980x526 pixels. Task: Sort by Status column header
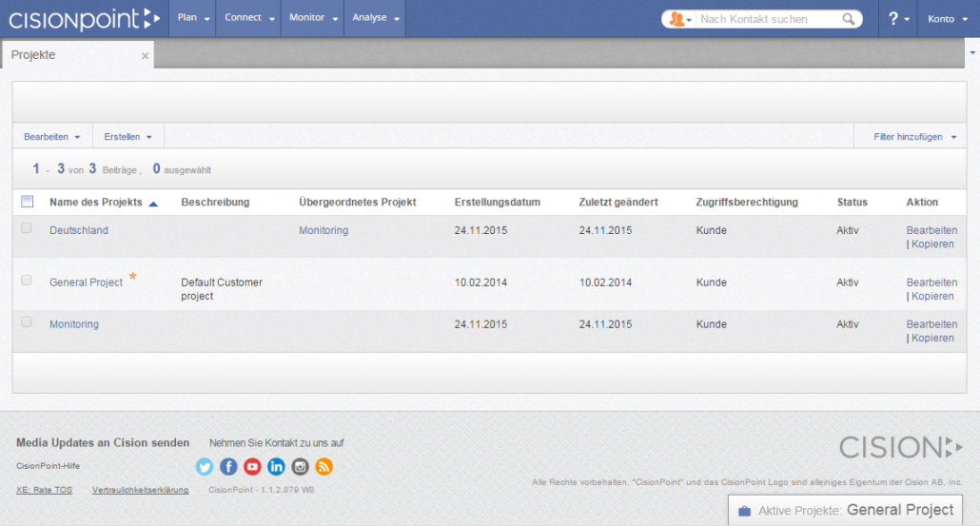[x=853, y=203]
